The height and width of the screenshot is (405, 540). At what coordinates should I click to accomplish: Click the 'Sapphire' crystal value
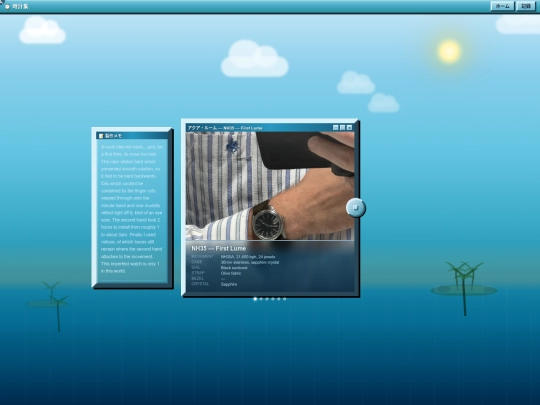pos(229,284)
